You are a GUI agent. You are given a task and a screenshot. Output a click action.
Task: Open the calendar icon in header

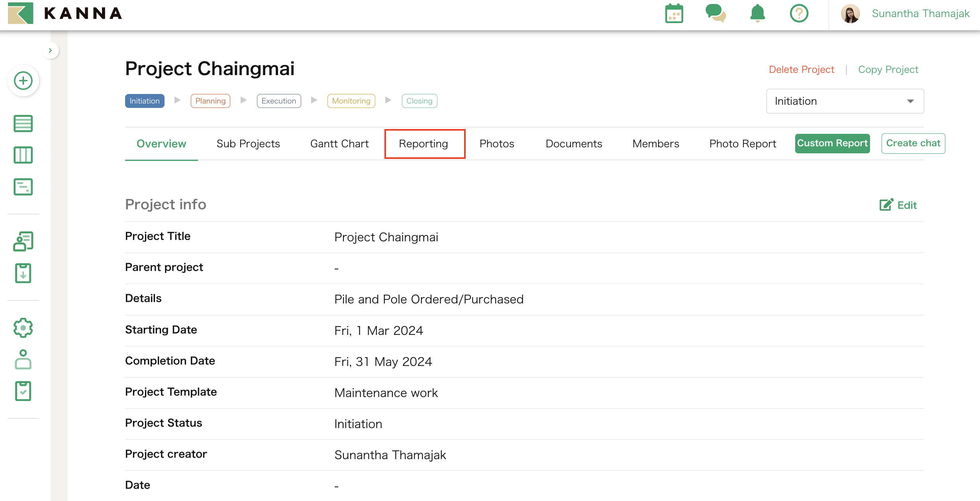(x=674, y=14)
